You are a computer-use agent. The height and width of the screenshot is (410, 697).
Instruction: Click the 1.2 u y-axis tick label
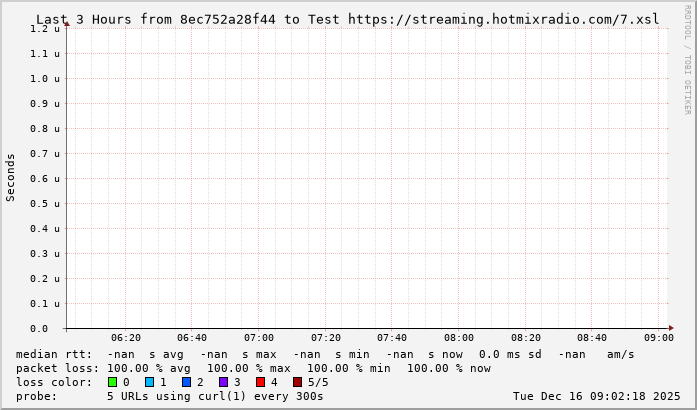[x=45, y=29]
